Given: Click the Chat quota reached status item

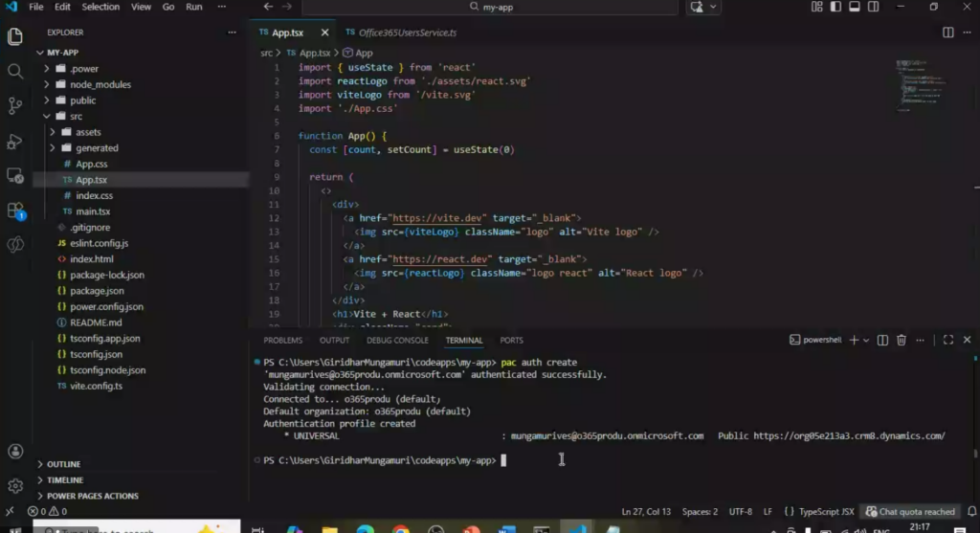Looking at the screenshot, I should 910,512.
